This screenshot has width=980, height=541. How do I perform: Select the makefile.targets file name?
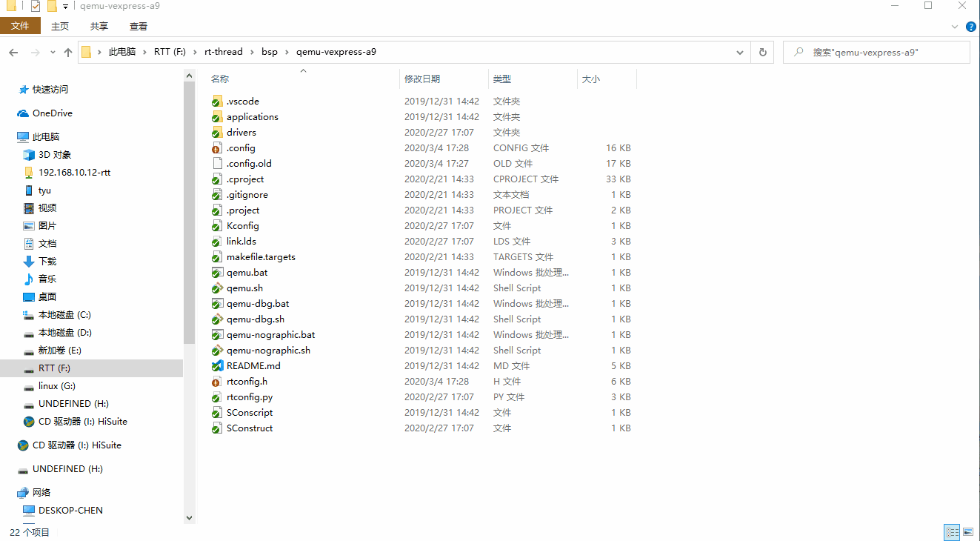[261, 257]
